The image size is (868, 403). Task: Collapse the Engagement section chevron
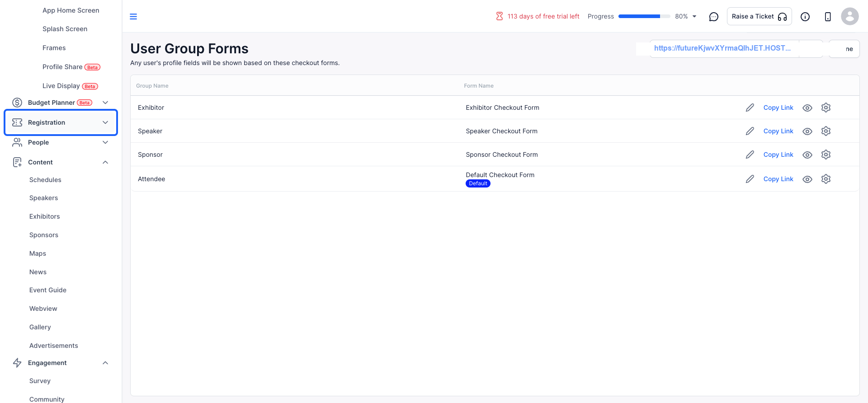click(105, 363)
